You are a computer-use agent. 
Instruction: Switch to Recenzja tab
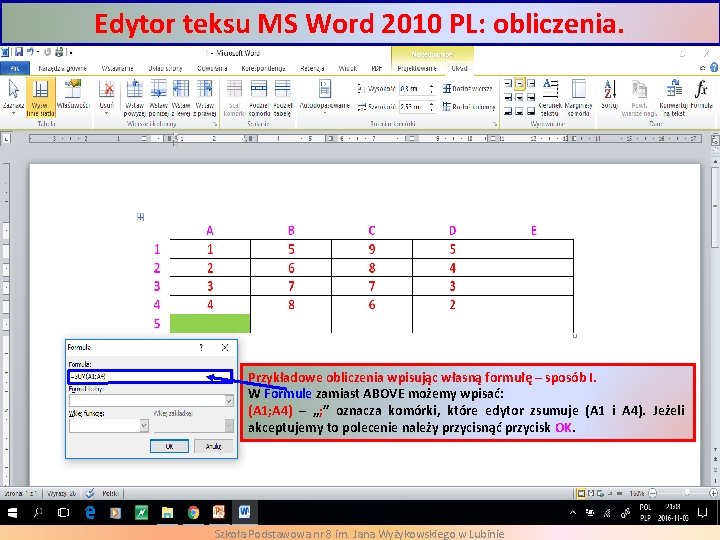[312, 68]
